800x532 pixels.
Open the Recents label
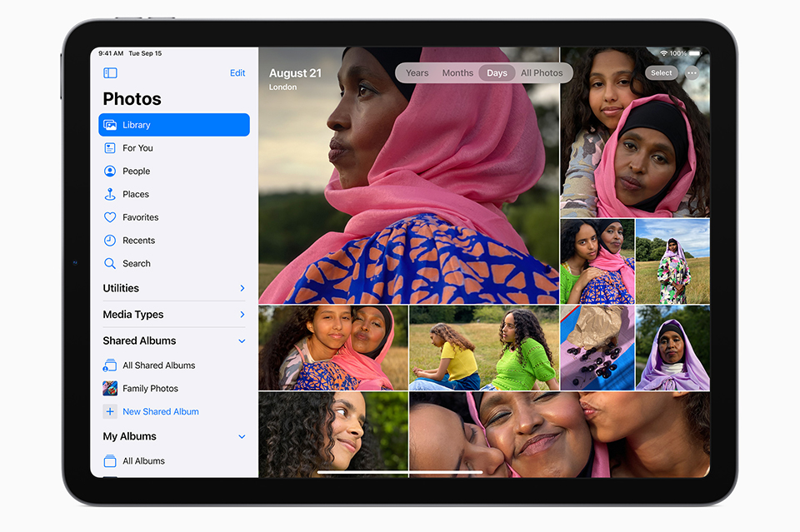coord(139,240)
